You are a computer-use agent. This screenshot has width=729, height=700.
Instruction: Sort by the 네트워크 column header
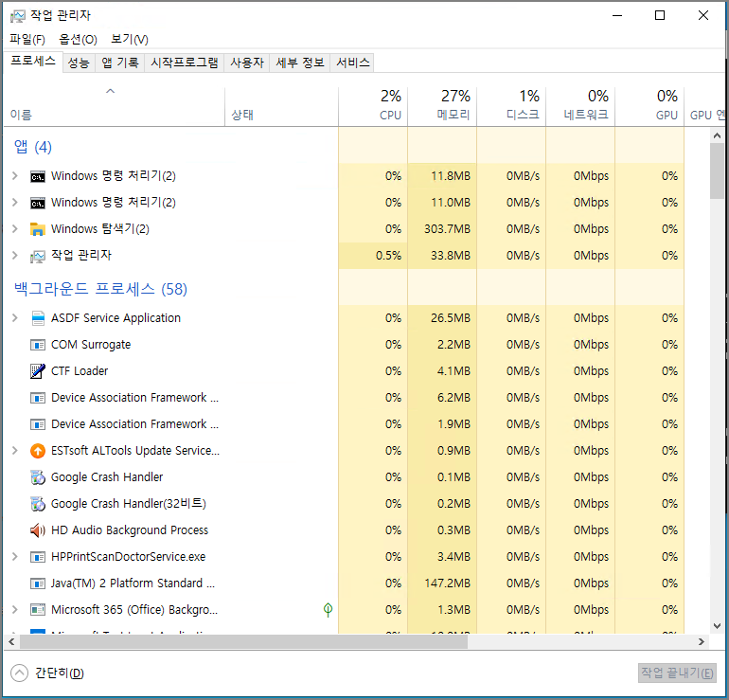[580, 106]
